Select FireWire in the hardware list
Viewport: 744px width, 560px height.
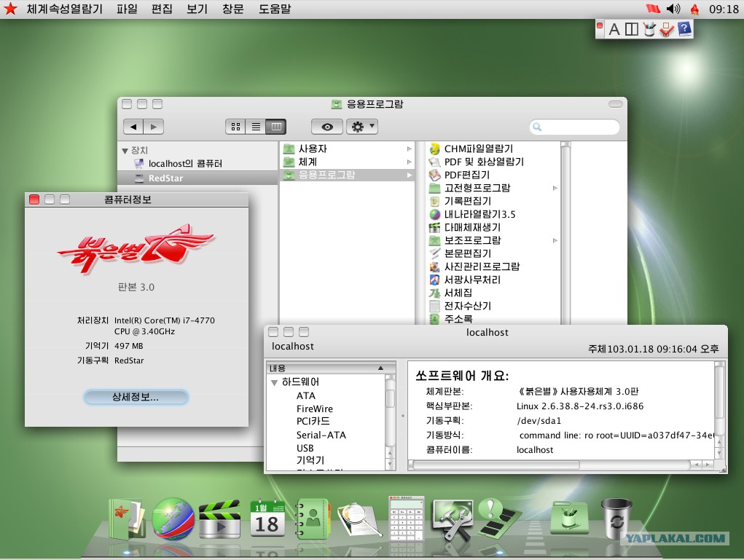click(315, 409)
